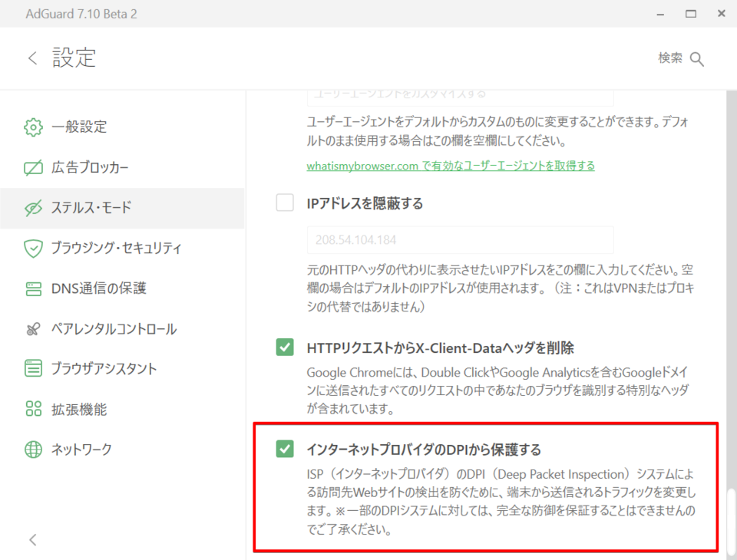The width and height of the screenshot is (737, 560).
Task: Open ネットワーク settings
Action: (122, 449)
